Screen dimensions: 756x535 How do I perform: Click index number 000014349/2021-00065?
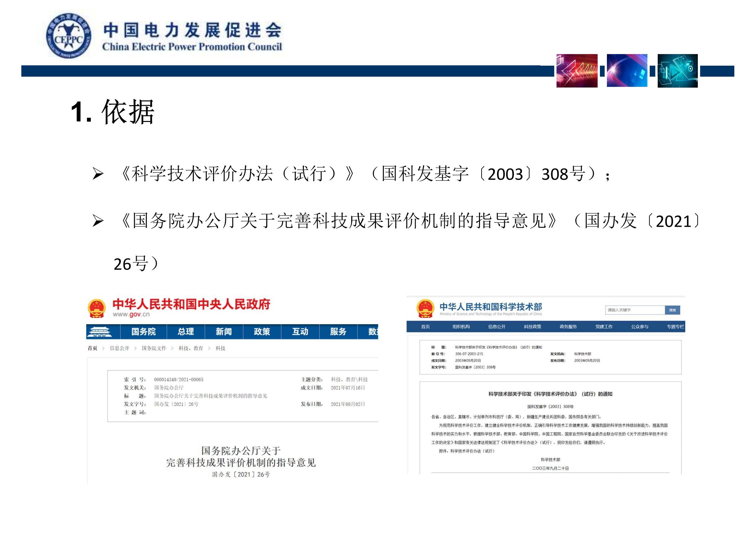click(179, 379)
